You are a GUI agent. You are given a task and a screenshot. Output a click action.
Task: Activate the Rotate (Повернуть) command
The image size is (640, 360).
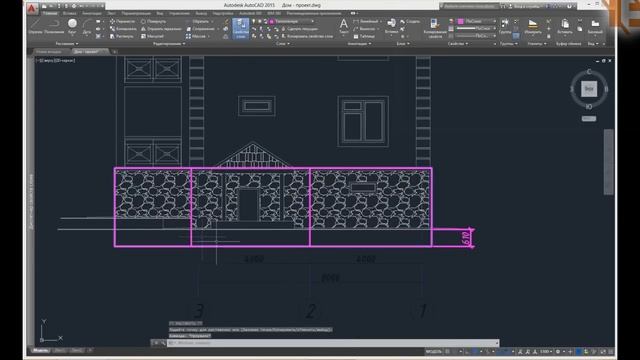(153, 21)
